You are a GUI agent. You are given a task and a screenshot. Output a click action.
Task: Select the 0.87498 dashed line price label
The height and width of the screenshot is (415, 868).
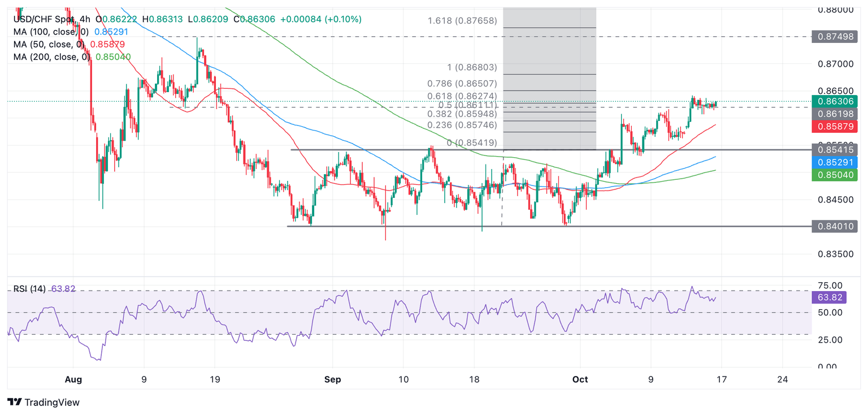coord(835,37)
